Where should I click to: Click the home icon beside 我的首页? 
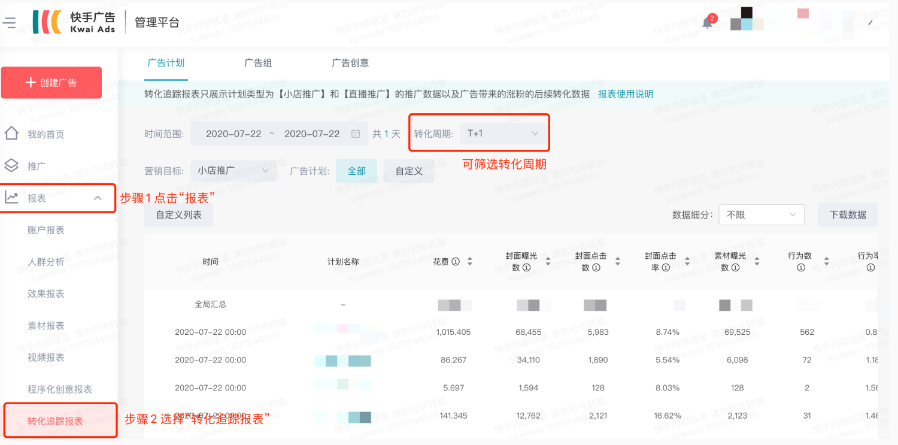click(x=11, y=134)
